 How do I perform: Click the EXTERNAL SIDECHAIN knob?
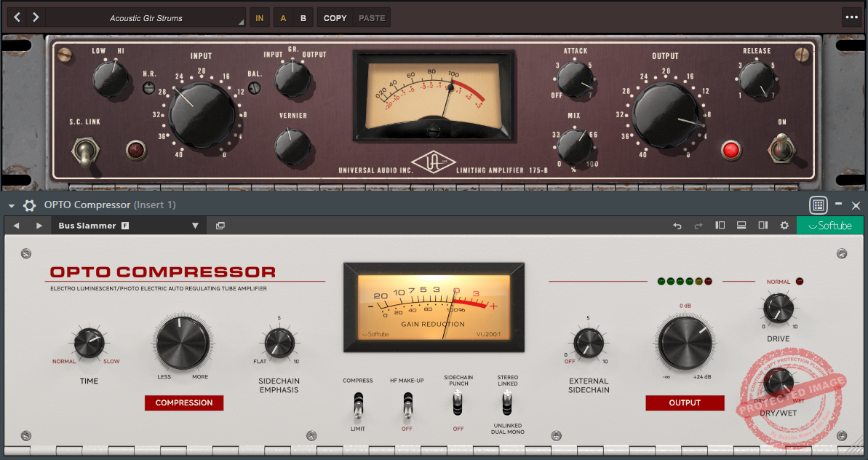pyautogui.click(x=589, y=344)
